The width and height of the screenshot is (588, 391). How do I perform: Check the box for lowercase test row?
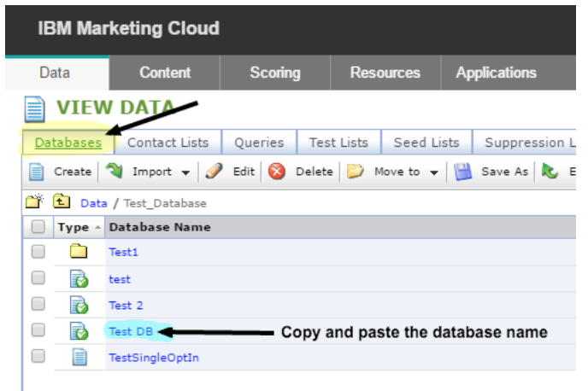(38, 278)
